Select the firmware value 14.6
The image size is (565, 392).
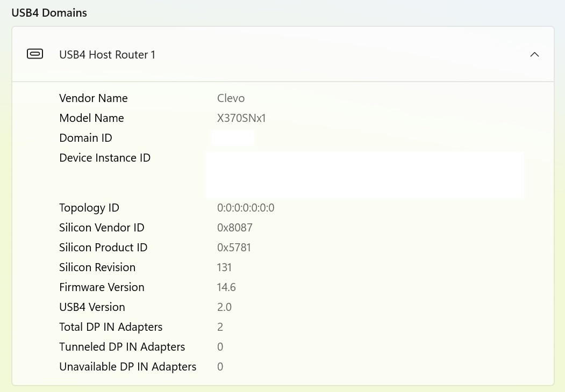[226, 287]
